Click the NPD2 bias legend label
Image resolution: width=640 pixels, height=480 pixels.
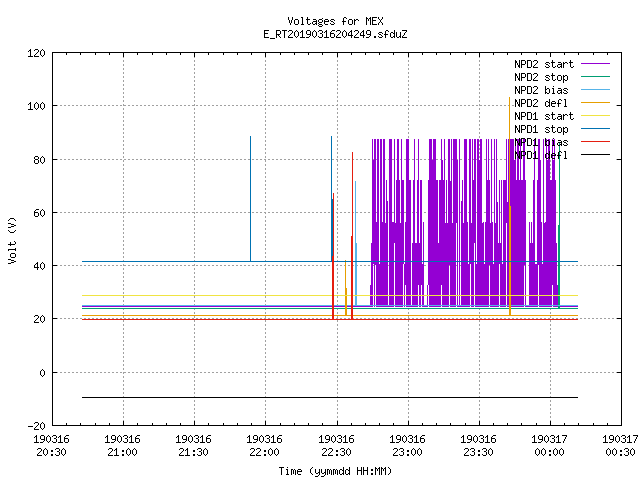tap(541, 90)
